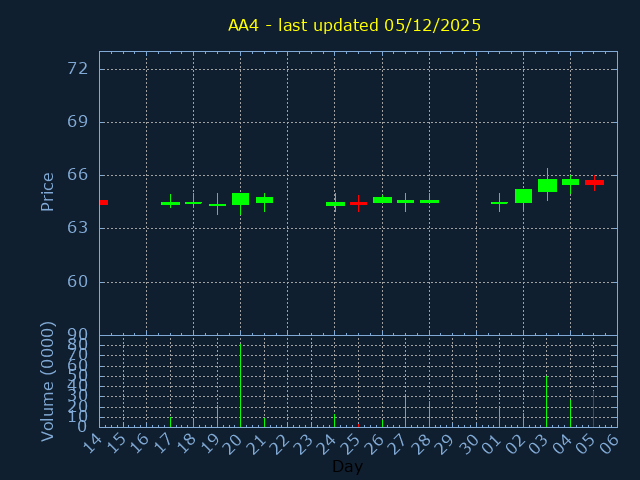Image resolution: width=640 pixels, height=480 pixels.
Task: Select the red candlestick on day 25
Action: (358, 203)
